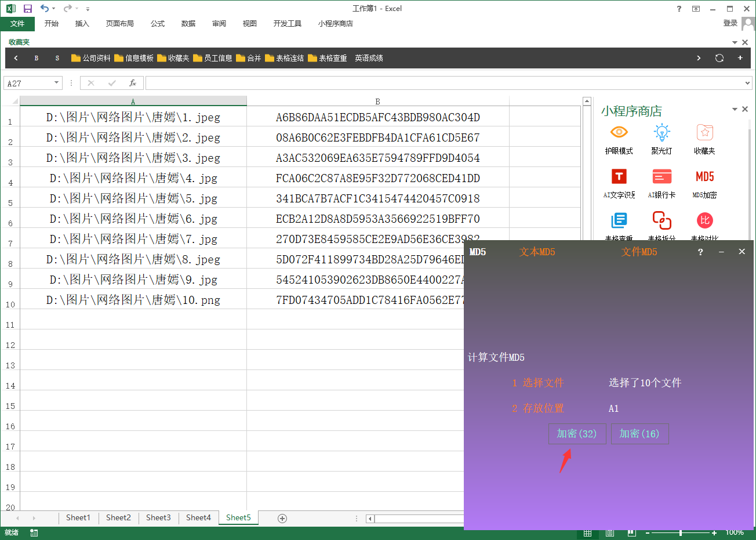Select column B header
This screenshot has width=756, height=540.
377,101
